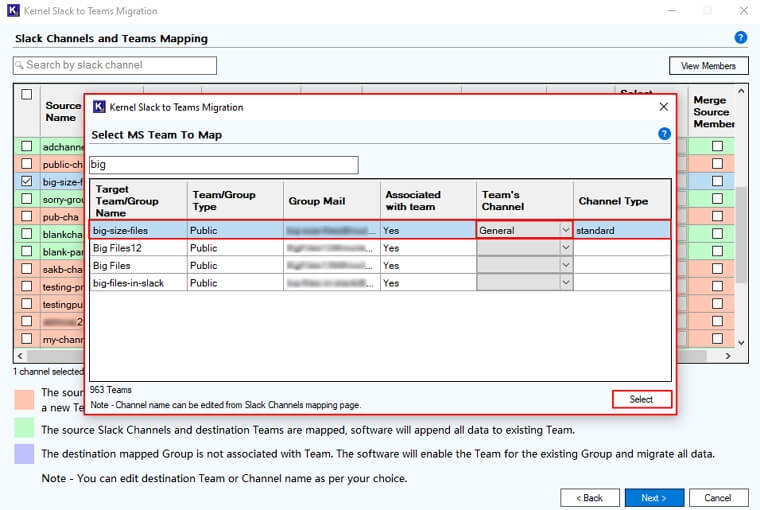
Task: Check the my-chann row checkbox
Action: [x=27, y=338]
